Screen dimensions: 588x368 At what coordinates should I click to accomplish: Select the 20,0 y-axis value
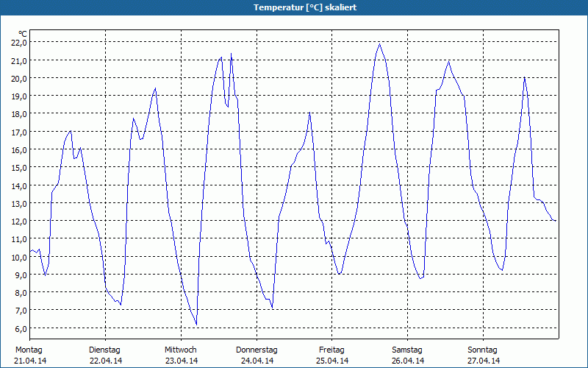(19, 79)
